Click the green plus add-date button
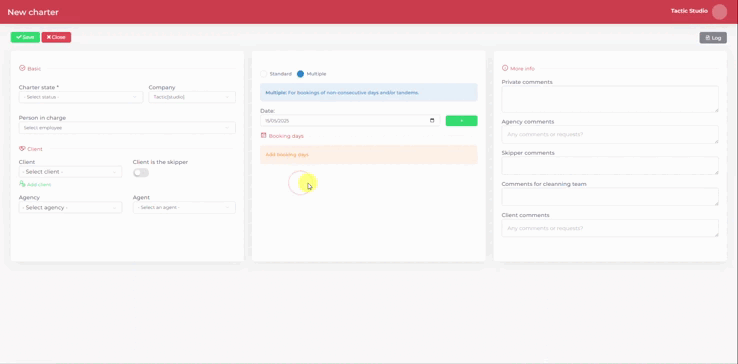Image resolution: width=738 pixels, height=364 pixels. click(461, 121)
